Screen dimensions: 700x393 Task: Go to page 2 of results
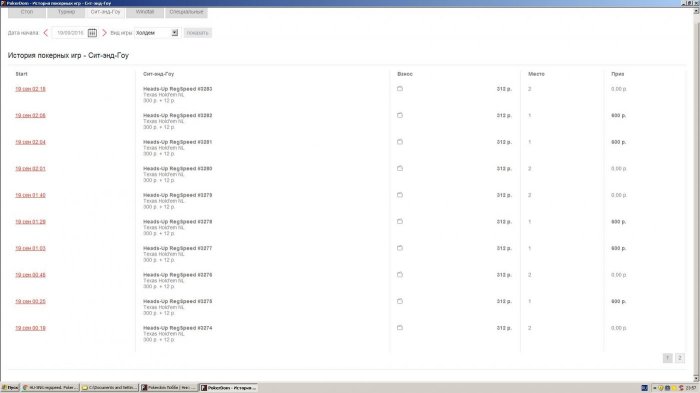(x=679, y=358)
